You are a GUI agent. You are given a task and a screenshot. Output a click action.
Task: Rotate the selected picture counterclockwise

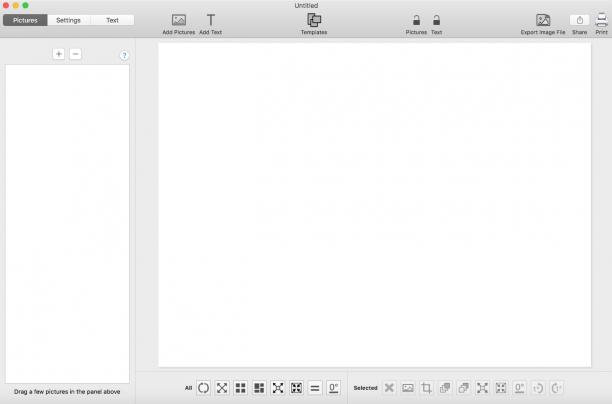538,388
